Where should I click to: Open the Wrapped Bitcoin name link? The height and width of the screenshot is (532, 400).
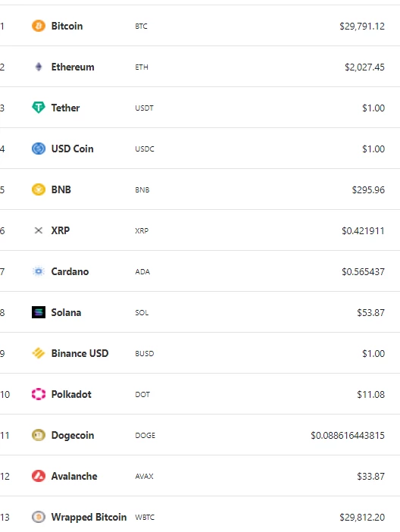[x=89, y=517]
